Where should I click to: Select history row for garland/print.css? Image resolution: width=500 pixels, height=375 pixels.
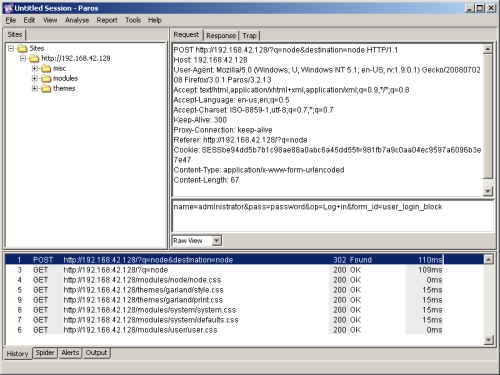pos(244,300)
